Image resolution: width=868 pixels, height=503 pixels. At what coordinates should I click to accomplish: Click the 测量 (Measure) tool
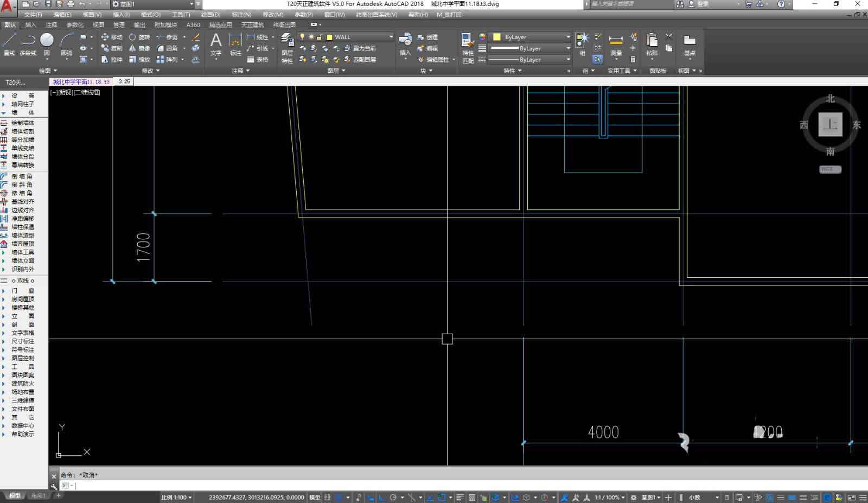point(616,45)
